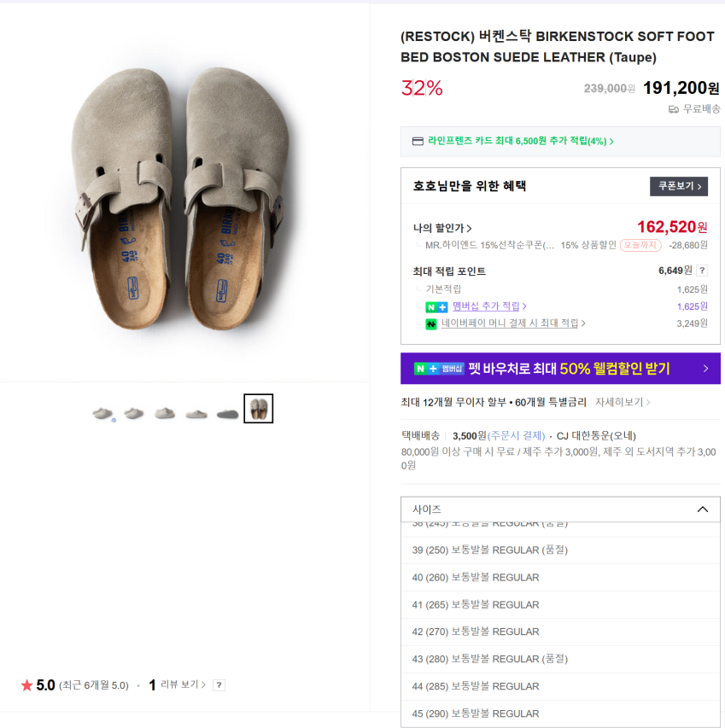725x728 pixels.
Task: Click the N+ membership icon beside 멤버십 추가 적립
Action: [x=436, y=306]
